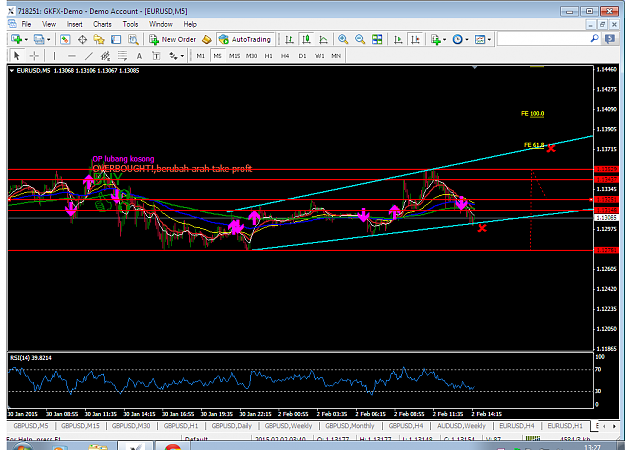The image size is (625, 450).
Task: Tile chart windows icon
Action: pyautogui.click(x=377, y=39)
